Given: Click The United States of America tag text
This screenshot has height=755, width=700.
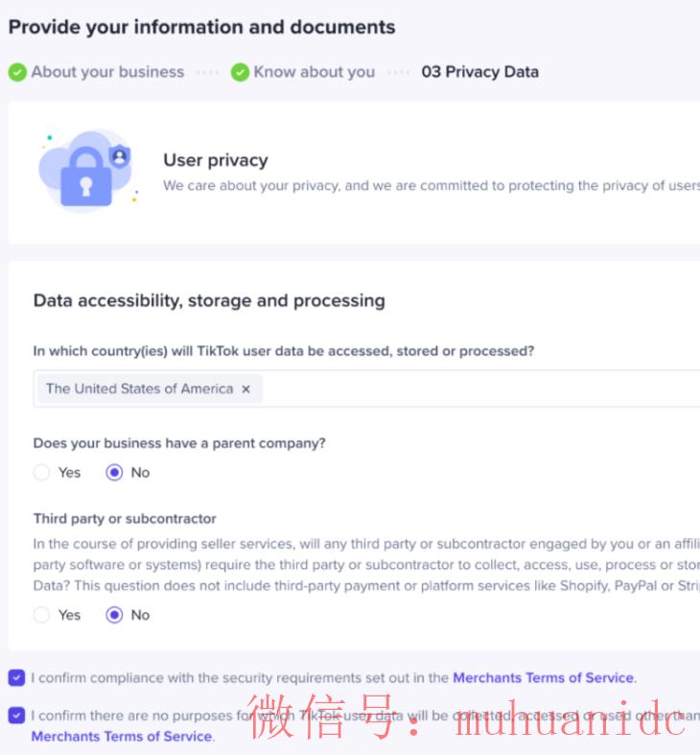Looking at the screenshot, I should (139, 389).
